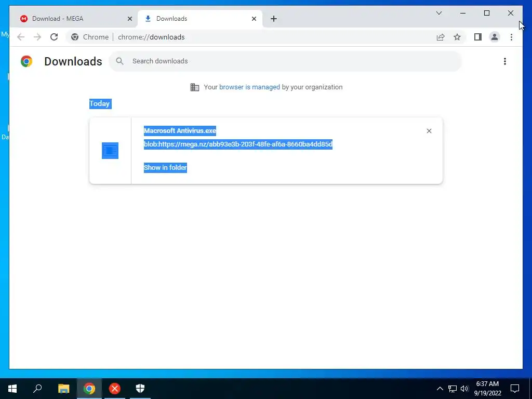The width and height of the screenshot is (532, 399).
Task: Open the Windows Start menu
Action: [12, 389]
